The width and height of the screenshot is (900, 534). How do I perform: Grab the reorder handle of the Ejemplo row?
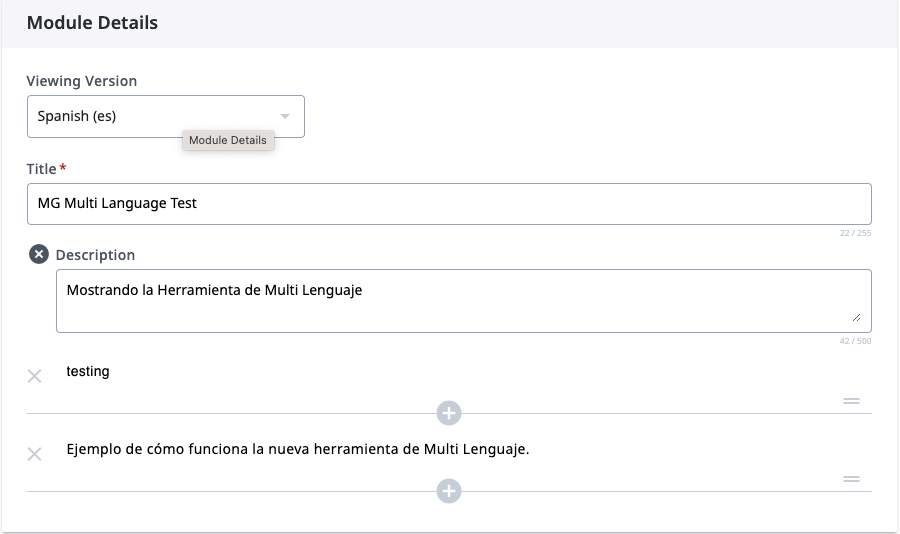pyautogui.click(x=851, y=479)
